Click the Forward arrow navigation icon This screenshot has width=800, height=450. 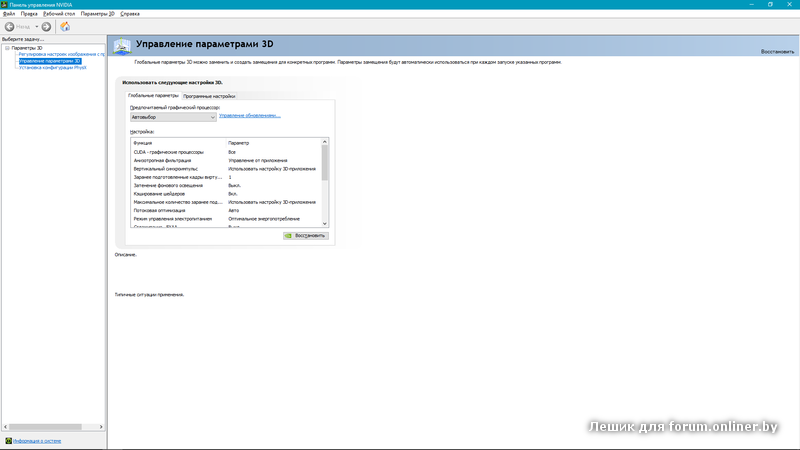[x=46, y=27]
